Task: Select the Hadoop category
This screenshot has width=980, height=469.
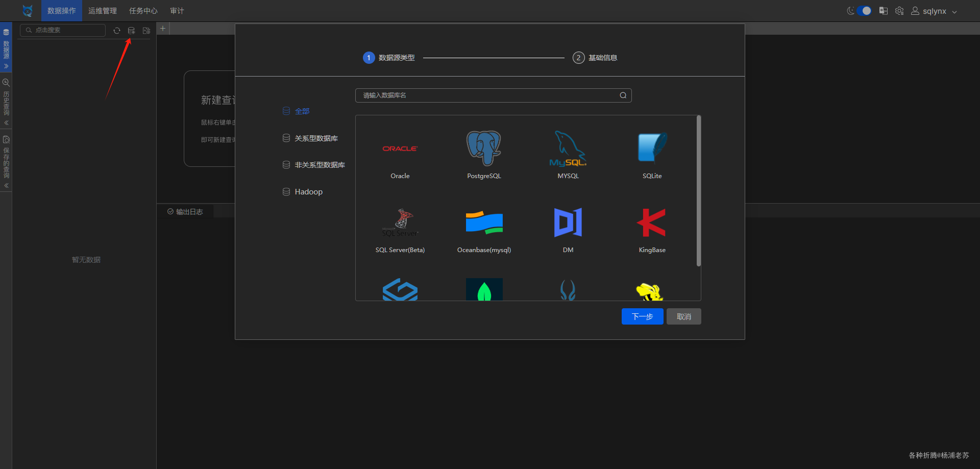Action: (x=303, y=192)
